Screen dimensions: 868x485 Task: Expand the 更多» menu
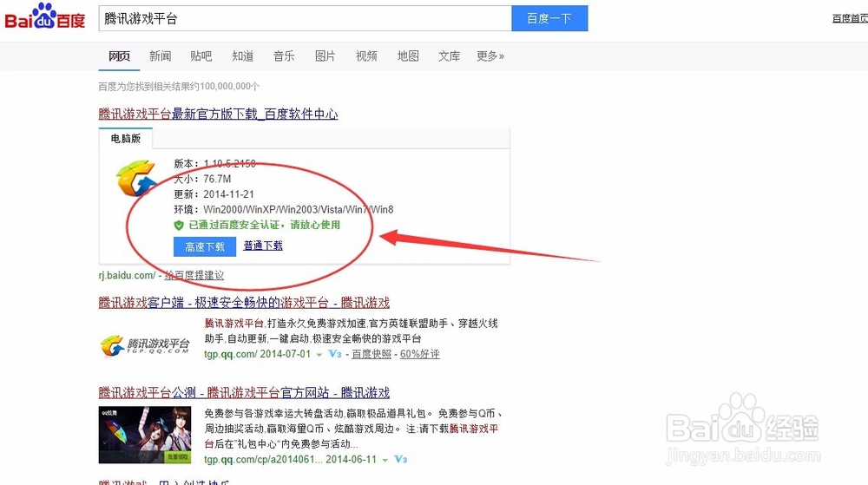pyautogui.click(x=490, y=56)
